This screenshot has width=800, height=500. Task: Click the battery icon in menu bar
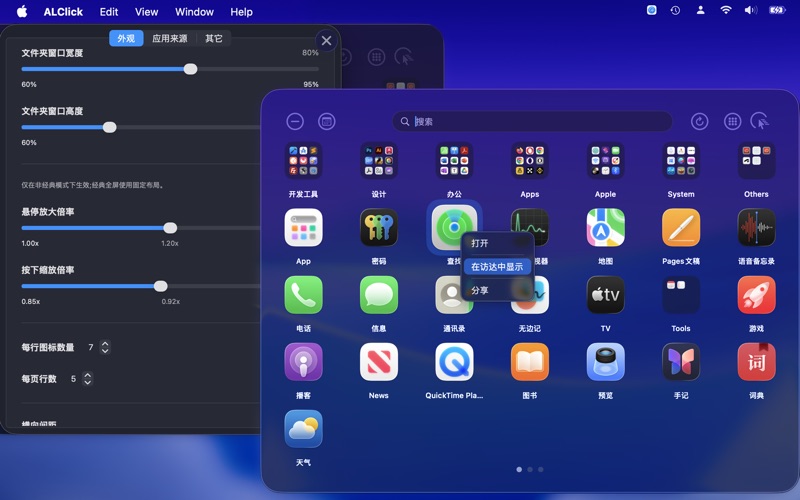click(777, 10)
